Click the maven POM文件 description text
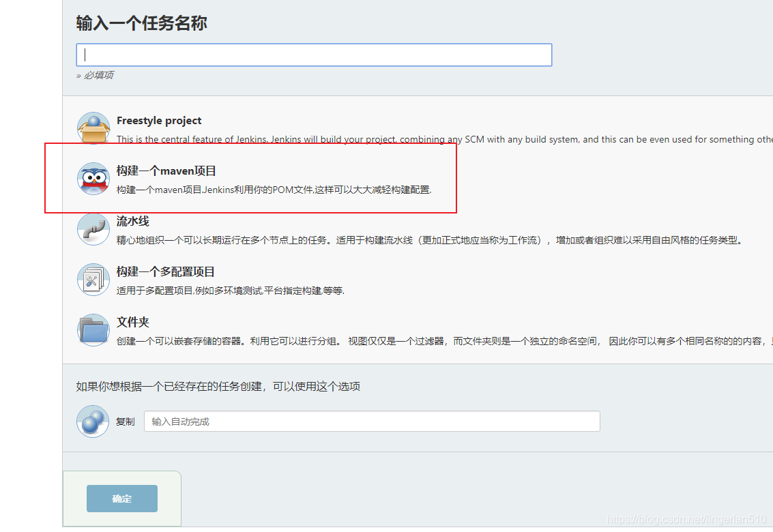This screenshot has height=532, width=773. 274,190
